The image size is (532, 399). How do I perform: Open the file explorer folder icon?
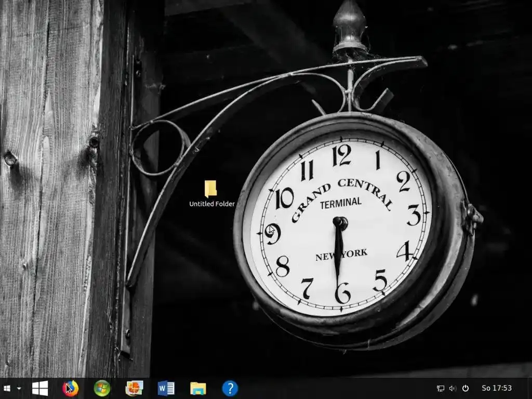point(198,389)
